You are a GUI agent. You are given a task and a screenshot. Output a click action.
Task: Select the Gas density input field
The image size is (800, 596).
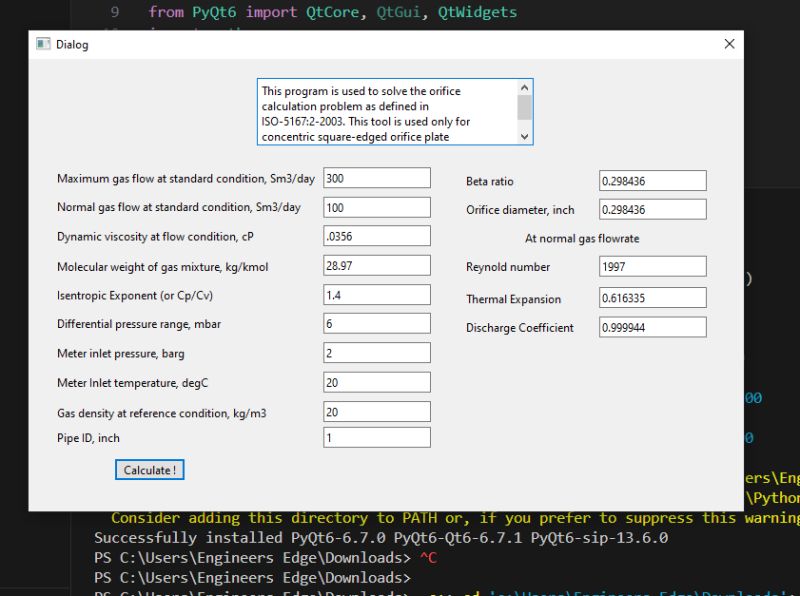[376, 411]
